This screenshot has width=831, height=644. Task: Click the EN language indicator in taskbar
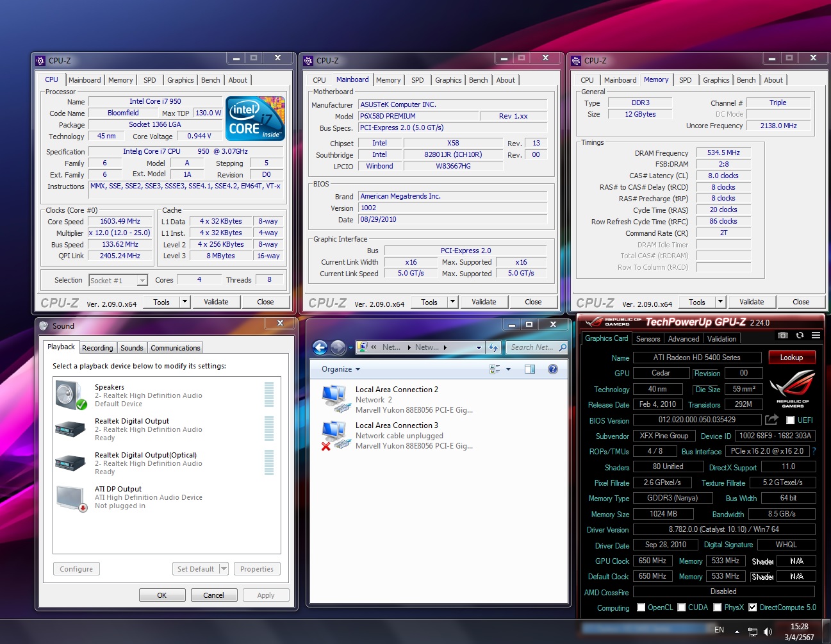(x=720, y=630)
